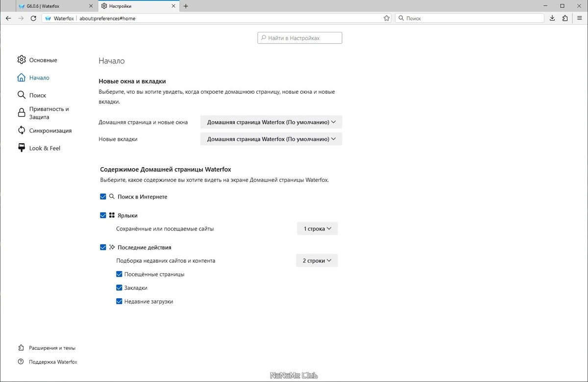588x382 pixels.
Task: Open the 1 строка rows dropdown
Action: pyautogui.click(x=317, y=229)
